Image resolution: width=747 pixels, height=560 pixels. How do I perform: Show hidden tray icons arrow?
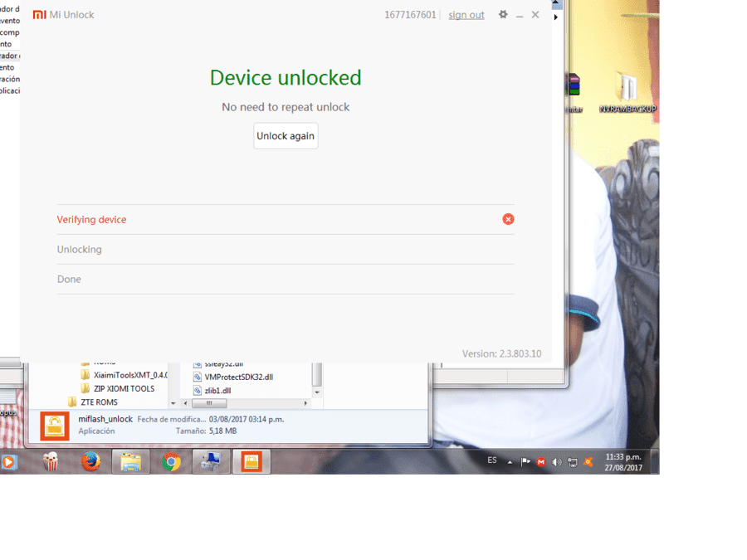click(x=510, y=462)
